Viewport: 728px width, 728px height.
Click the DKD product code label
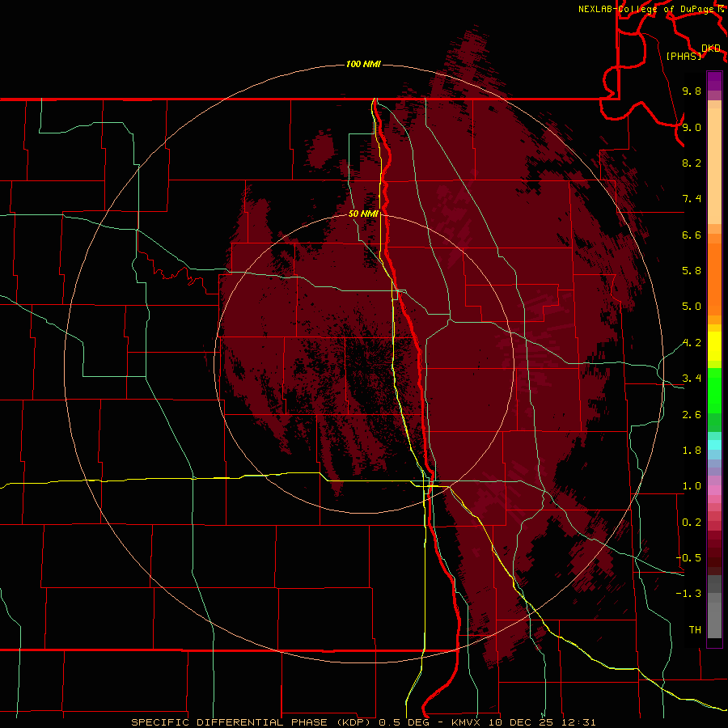(711, 49)
